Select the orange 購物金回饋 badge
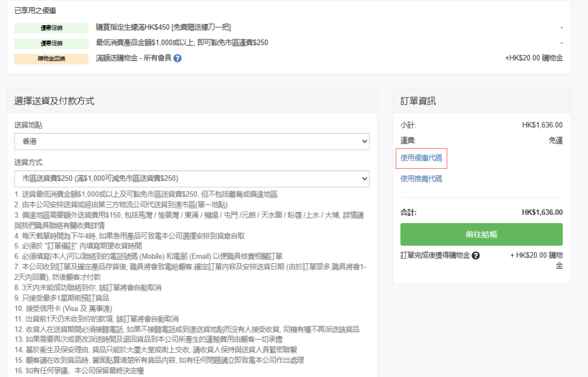The width and height of the screenshot is (588, 377). (51, 59)
